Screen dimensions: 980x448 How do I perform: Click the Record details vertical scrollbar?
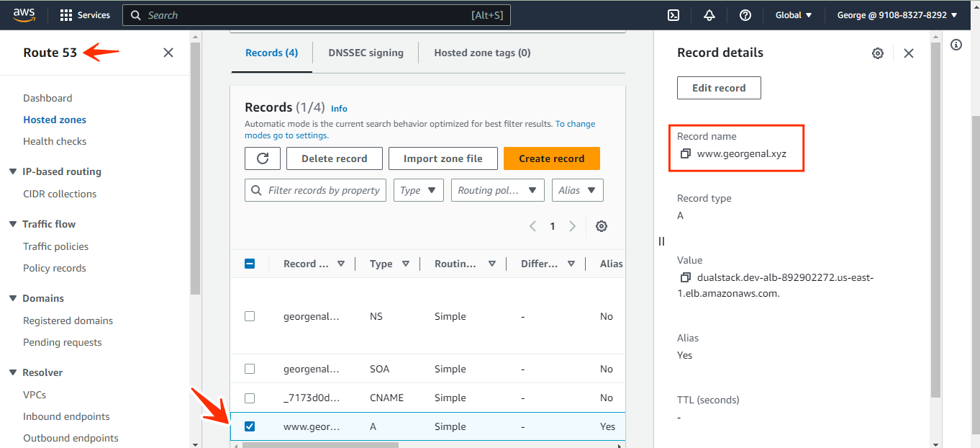pos(935,220)
